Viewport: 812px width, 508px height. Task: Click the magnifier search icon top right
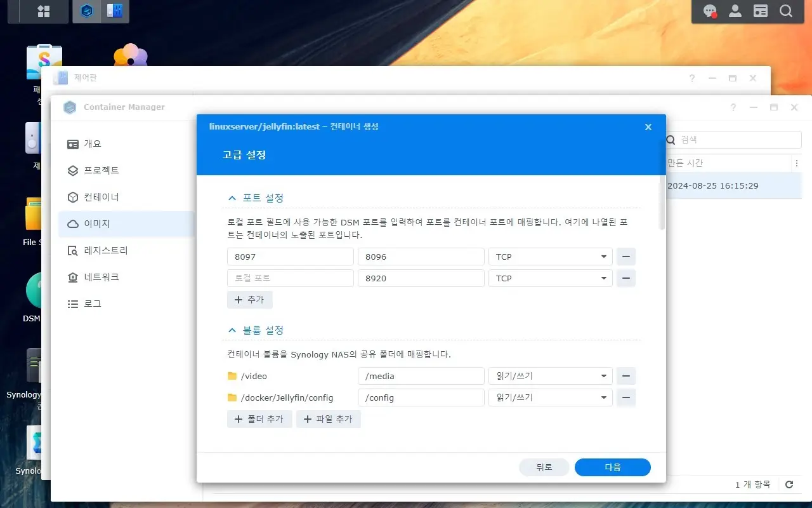[x=786, y=11]
